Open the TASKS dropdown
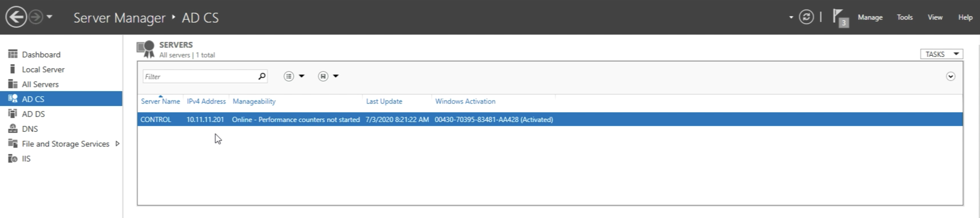The width and height of the screenshot is (980, 218). pyautogui.click(x=941, y=54)
